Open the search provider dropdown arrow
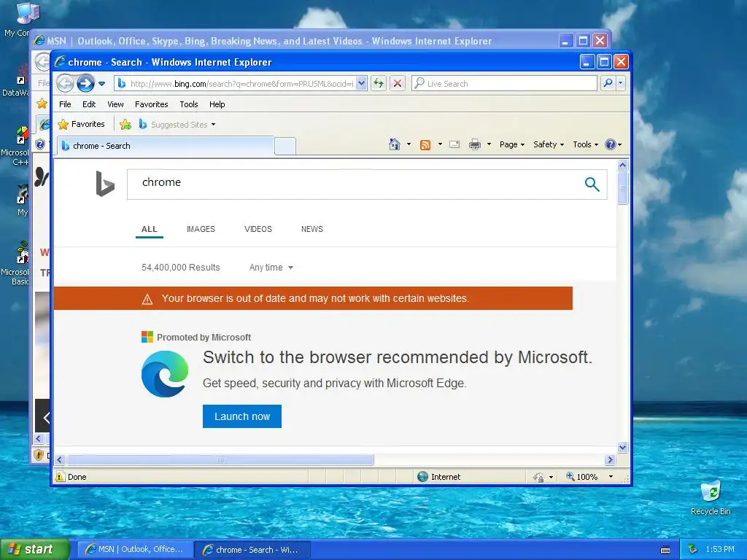 click(620, 83)
